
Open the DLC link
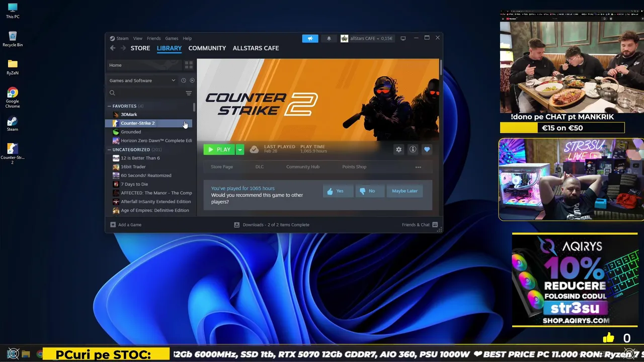260,167
